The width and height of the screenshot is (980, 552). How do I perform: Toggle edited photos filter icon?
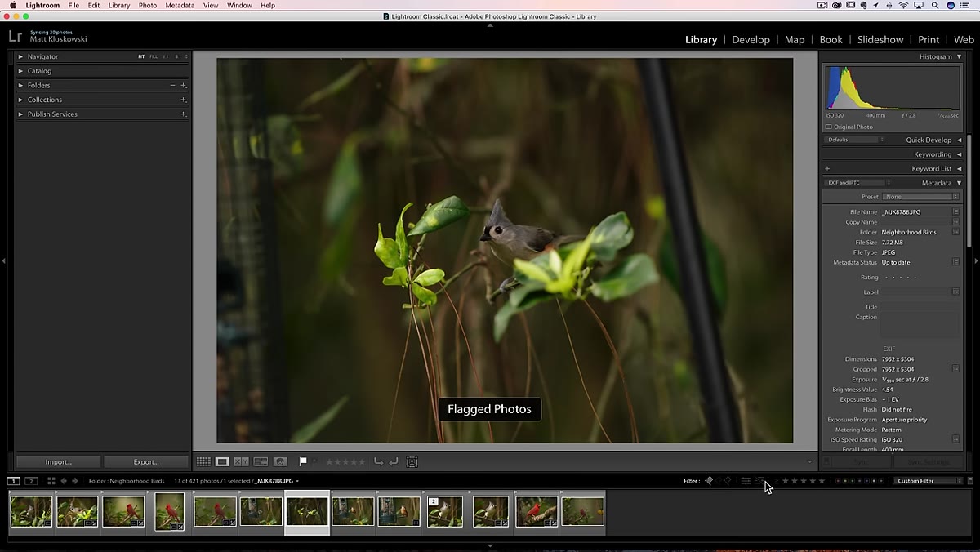click(x=746, y=481)
